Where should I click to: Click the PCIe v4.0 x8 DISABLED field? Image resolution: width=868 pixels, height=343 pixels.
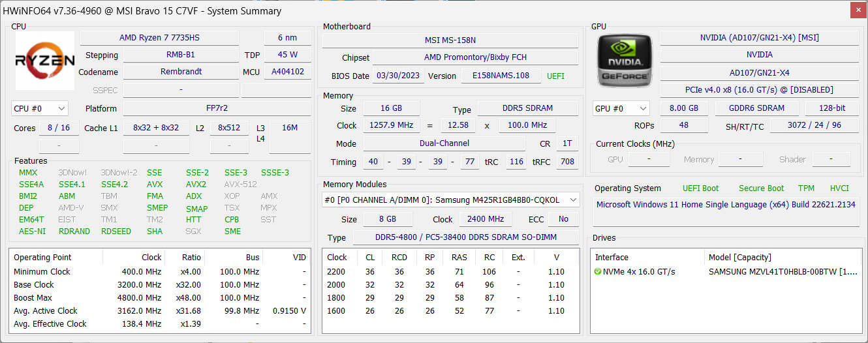759,89
